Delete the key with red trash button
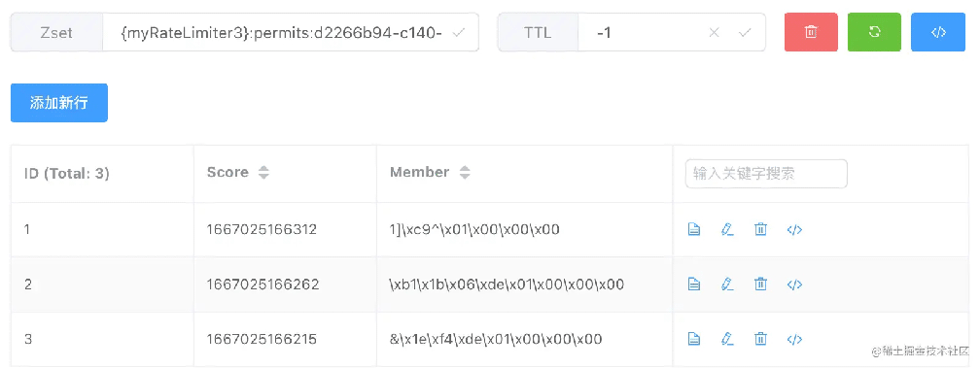The width and height of the screenshot is (980, 368). pos(811,32)
